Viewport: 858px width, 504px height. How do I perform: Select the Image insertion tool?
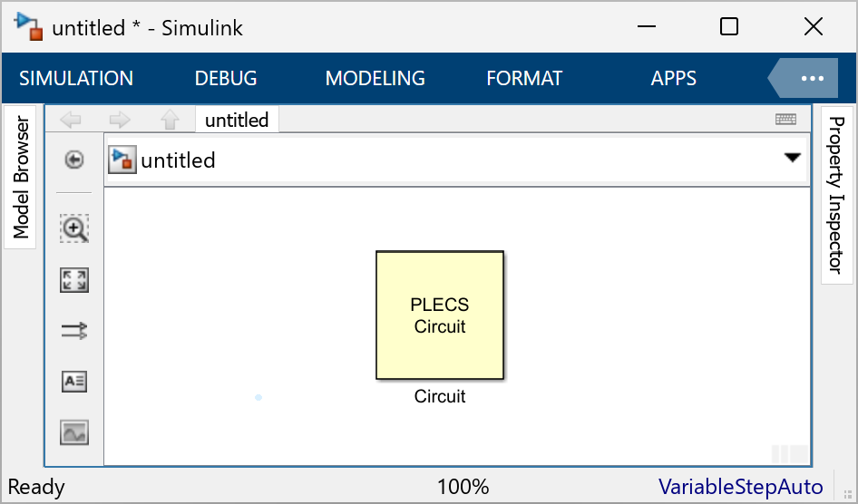[x=74, y=432]
